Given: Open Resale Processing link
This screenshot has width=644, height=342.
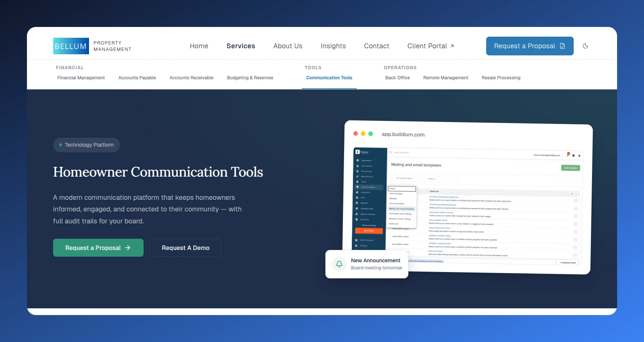Looking at the screenshot, I should tap(501, 78).
